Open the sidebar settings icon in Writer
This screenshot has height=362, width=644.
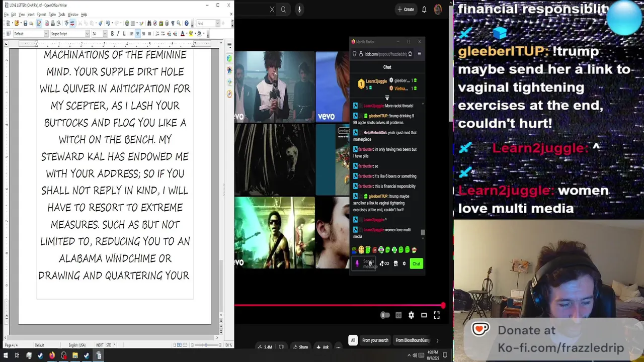point(229,45)
